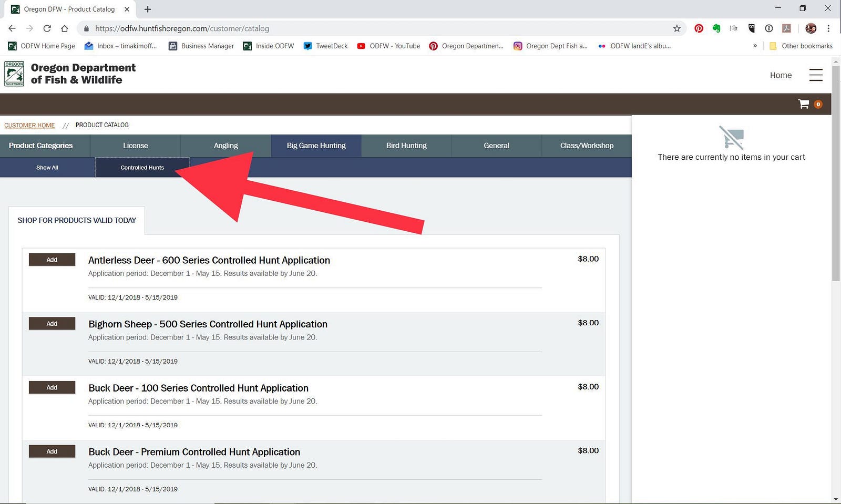The width and height of the screenshot is (841, 504).
Task: Add Buck Deer Premium application
Action: (52, 451)
